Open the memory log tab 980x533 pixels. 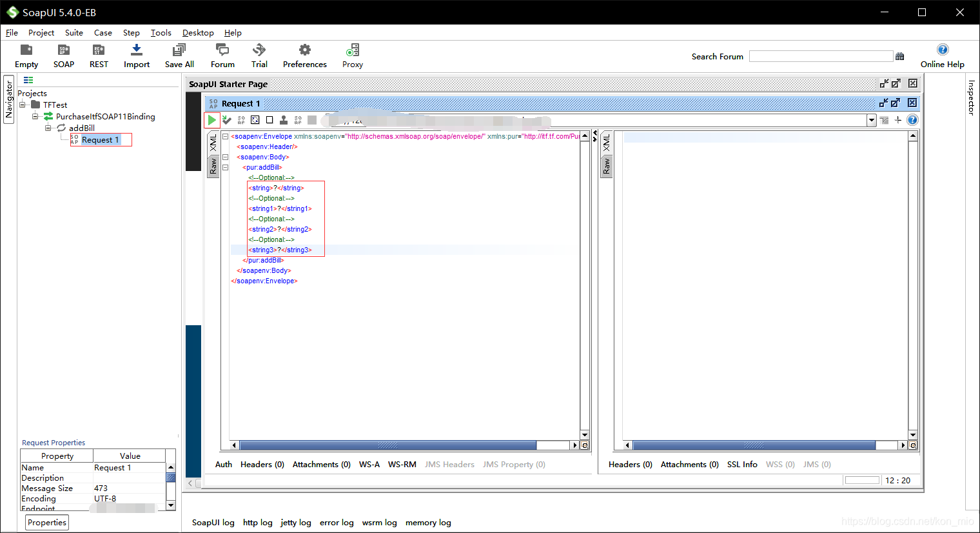point(428,522)
